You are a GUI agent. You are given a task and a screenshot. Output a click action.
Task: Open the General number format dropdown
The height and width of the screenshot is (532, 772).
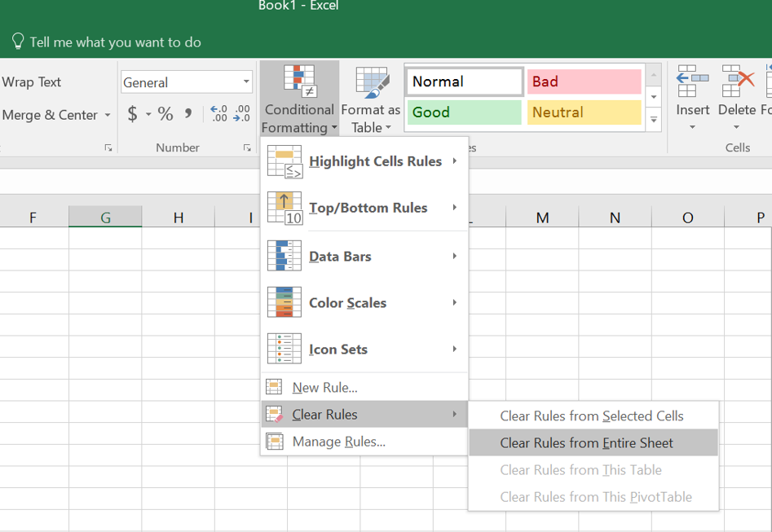coord(246,81)
